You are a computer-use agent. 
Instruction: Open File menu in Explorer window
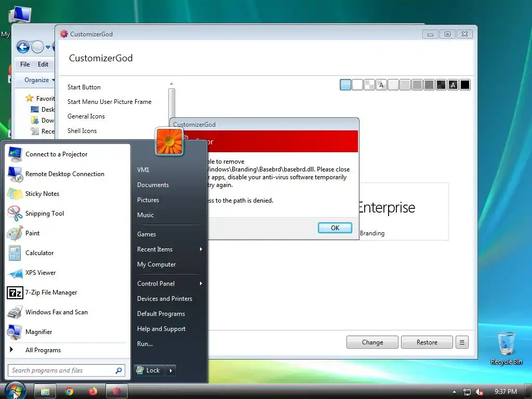tap(25, 64)
